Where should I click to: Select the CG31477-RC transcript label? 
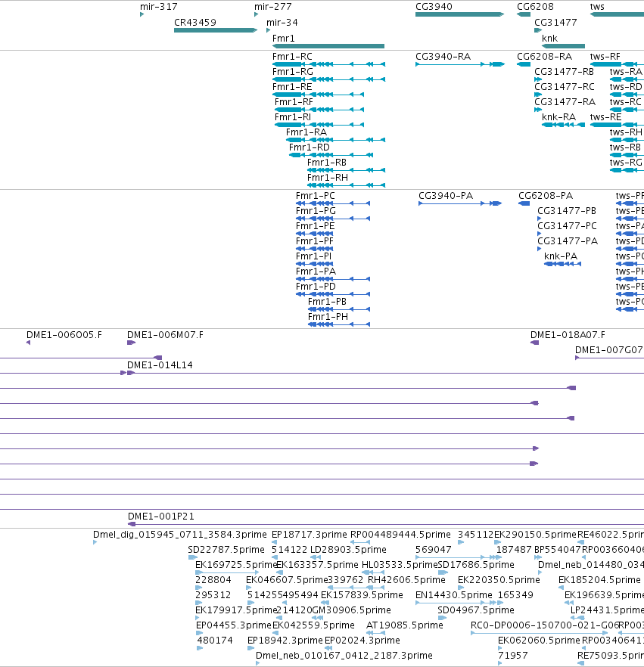click(565, 87)
